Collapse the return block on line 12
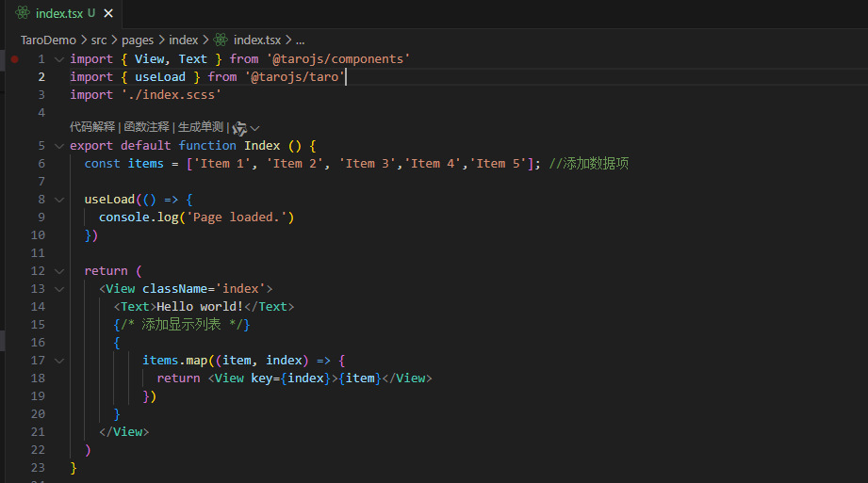This screenshot has height=483, width=868. 59,271
